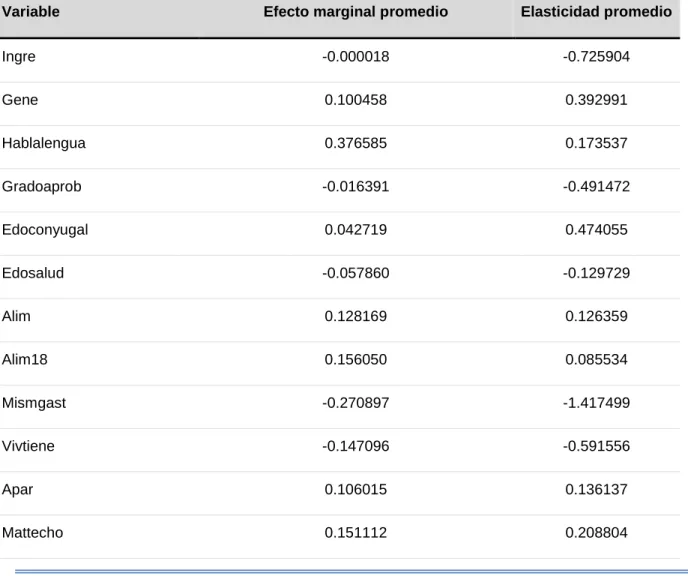Select the value -0.270897

tap(355, 403)
